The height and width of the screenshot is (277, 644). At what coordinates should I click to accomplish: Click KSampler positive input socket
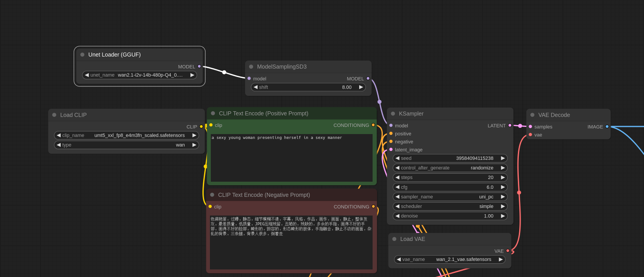click(391, 134)
